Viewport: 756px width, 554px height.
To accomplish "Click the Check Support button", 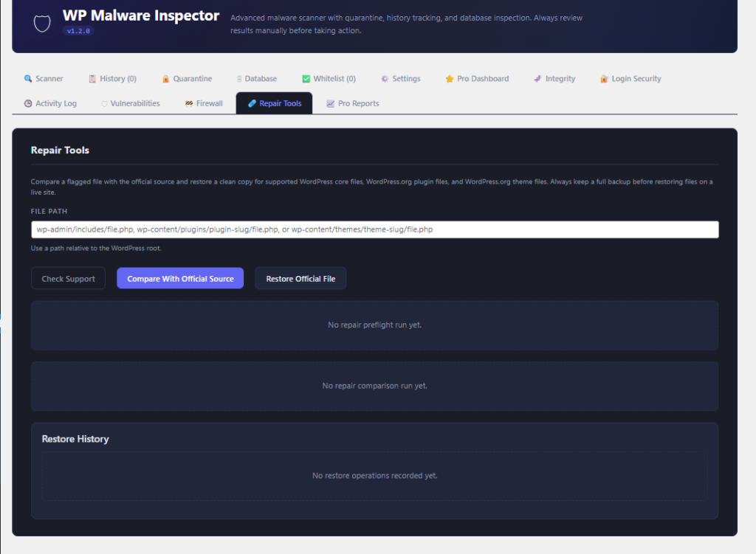I will pos(68,278).
